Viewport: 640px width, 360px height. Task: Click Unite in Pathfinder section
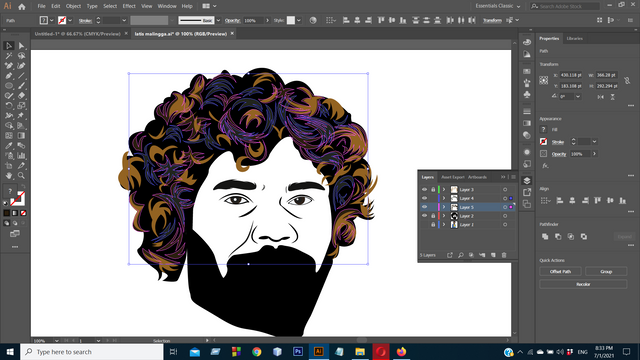point(545,236)
